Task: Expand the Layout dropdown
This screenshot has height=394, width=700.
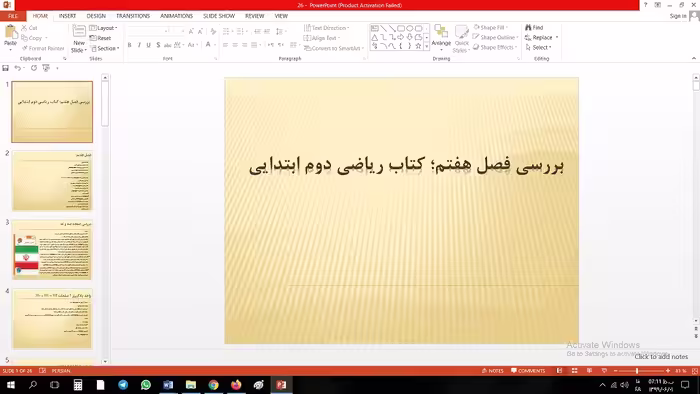Action: point(104,28)
